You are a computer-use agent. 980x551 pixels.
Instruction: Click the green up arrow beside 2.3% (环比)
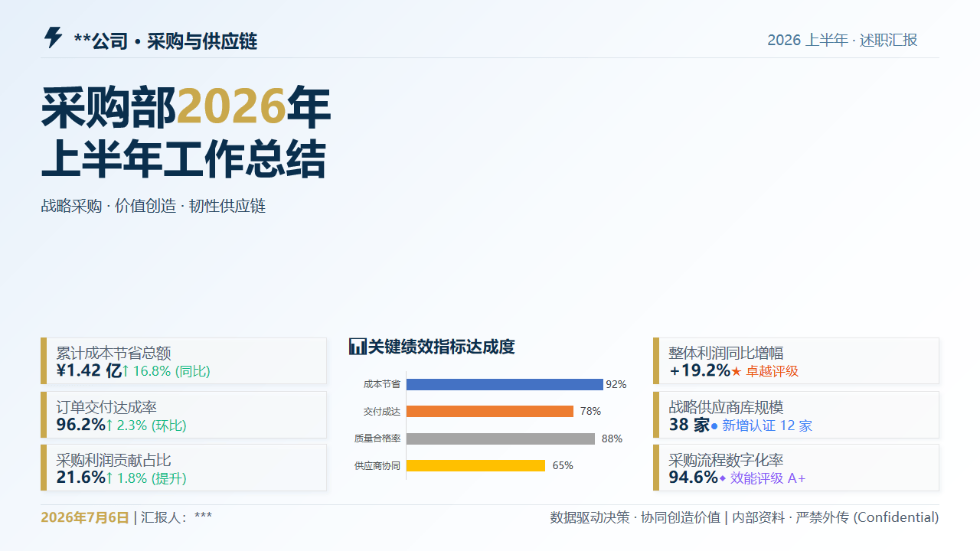pyautogui.click(x=109, y=425)
